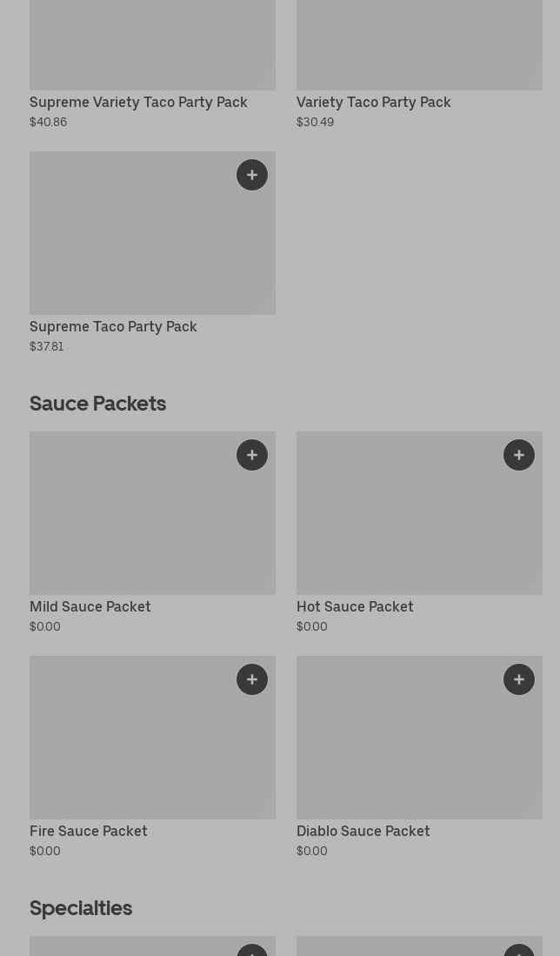Viewport: 560px width, 956px height.
Task: Open Variety Taco Party Pack item
Action: pyautogui.click(x=373, y=103)
